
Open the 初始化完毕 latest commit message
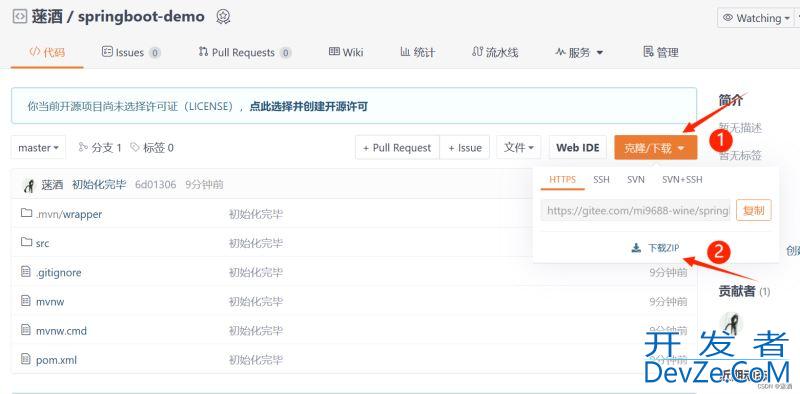coord(99,184)
